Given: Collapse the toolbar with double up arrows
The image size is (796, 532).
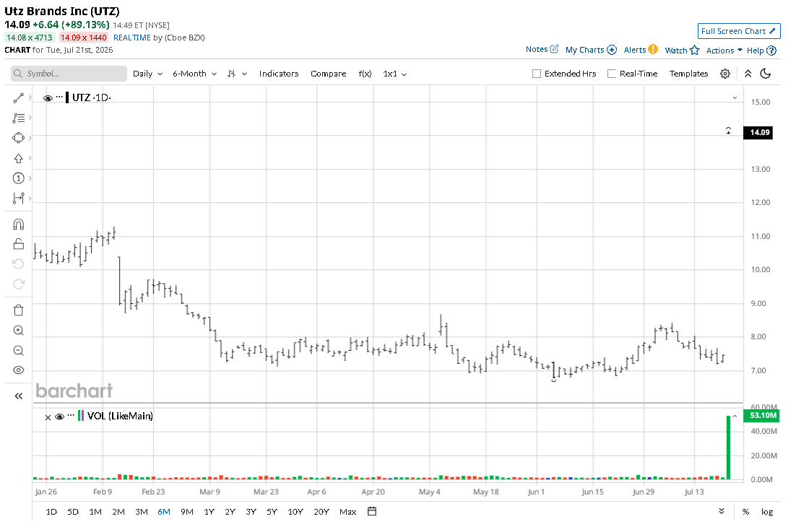Looking at the screenshot, I should pos(748,74).
